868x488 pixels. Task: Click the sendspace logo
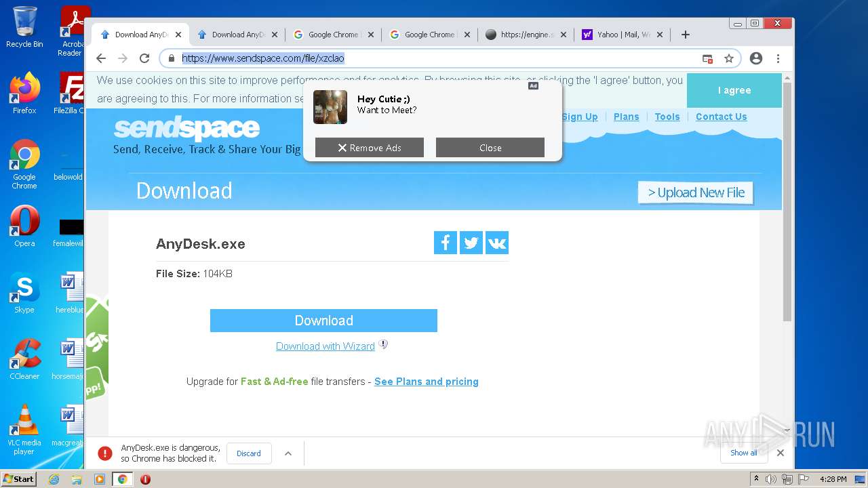click(x=186, y=128)
